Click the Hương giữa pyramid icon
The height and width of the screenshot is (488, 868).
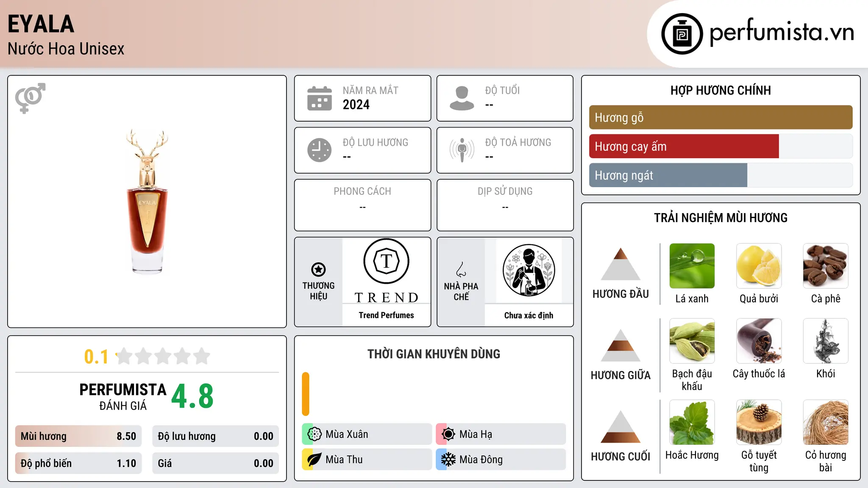tap(620, 345)
